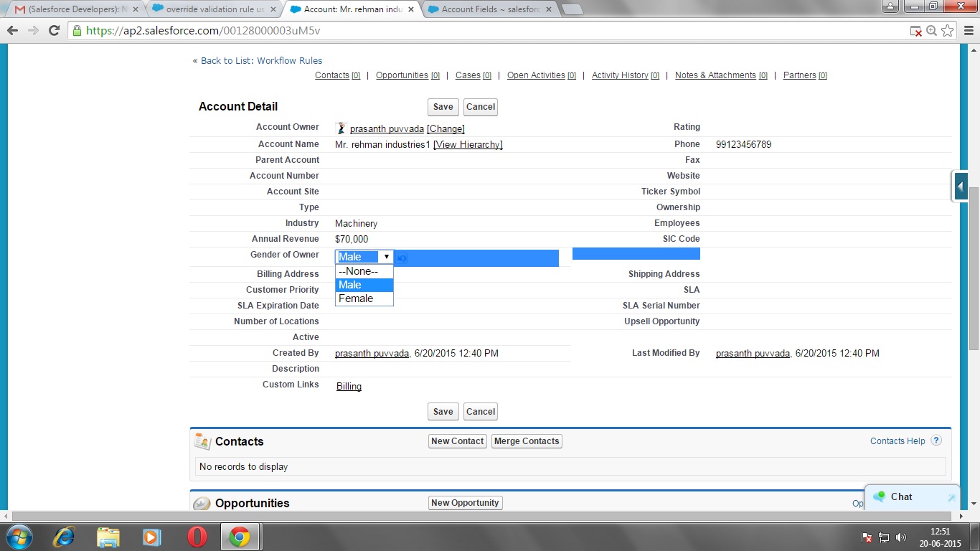
Task: Click the Merge Contacts button
Action: (527, 441)
